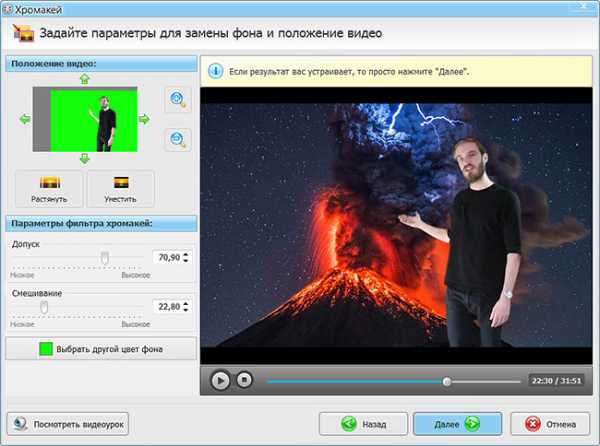Zoom in the video with the magnifier plus icon
The height and width of the screenshot is (446, 600).
click(178, 99)
